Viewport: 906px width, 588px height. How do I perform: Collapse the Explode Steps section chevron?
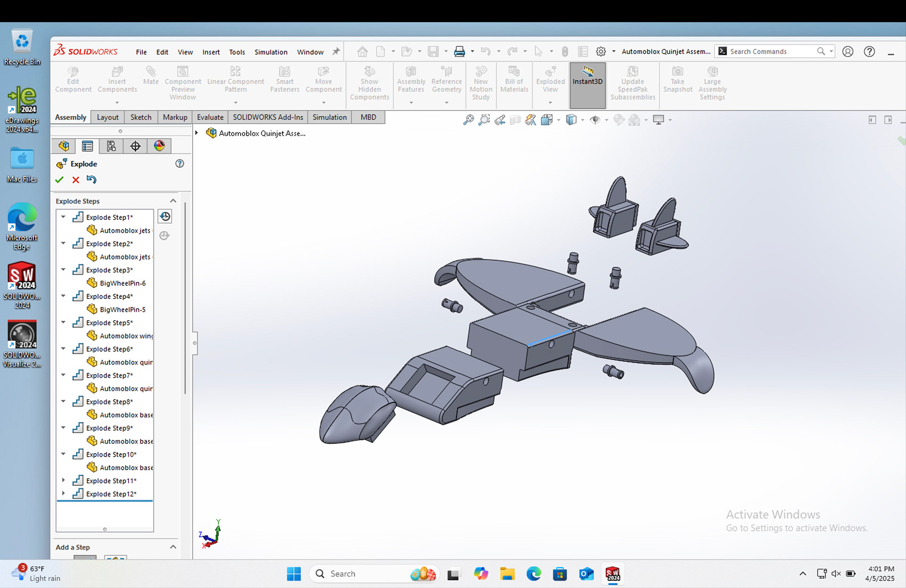pos(173,201)
